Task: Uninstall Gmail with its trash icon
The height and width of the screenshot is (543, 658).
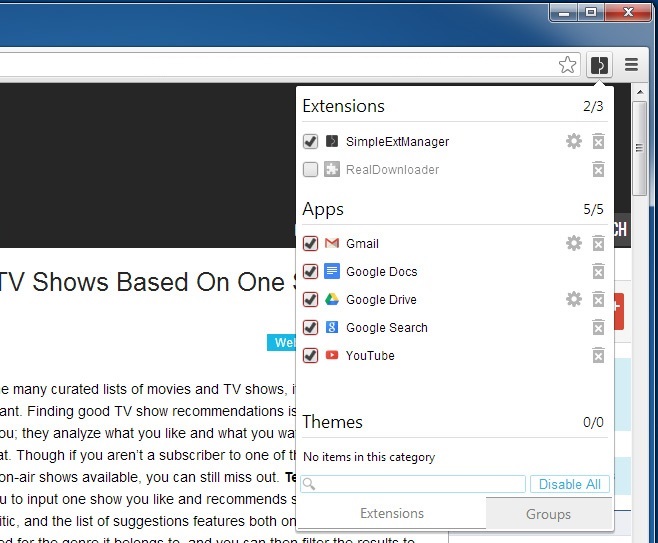Action: tap(598, 243)
